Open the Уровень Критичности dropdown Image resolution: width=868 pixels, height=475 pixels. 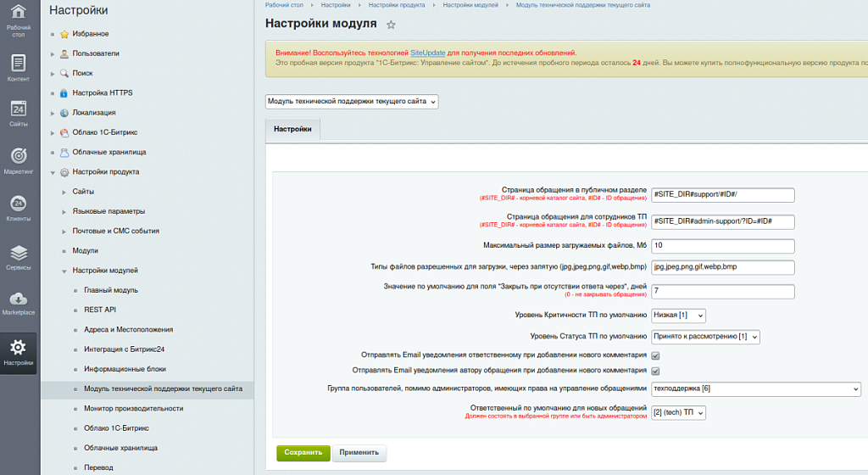pos(678,315)
